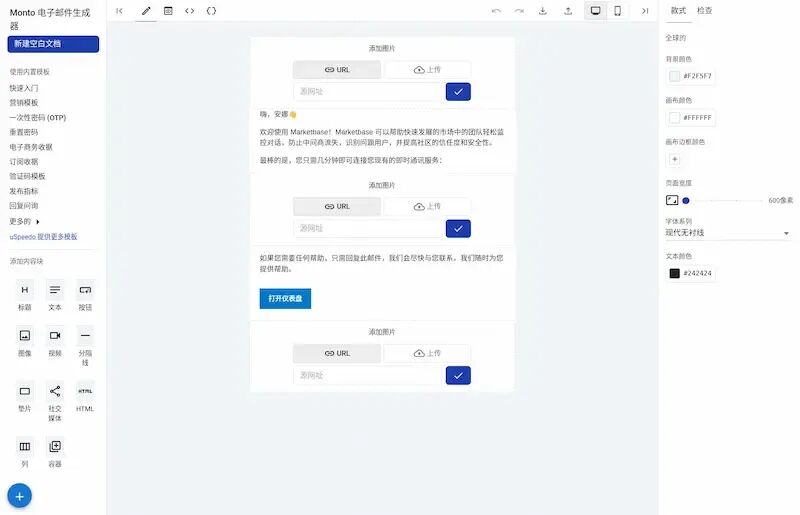The width and height of the screenshot is (800, 515).
Task: Add a 文本 text block
Action: (x=55, y=296)
